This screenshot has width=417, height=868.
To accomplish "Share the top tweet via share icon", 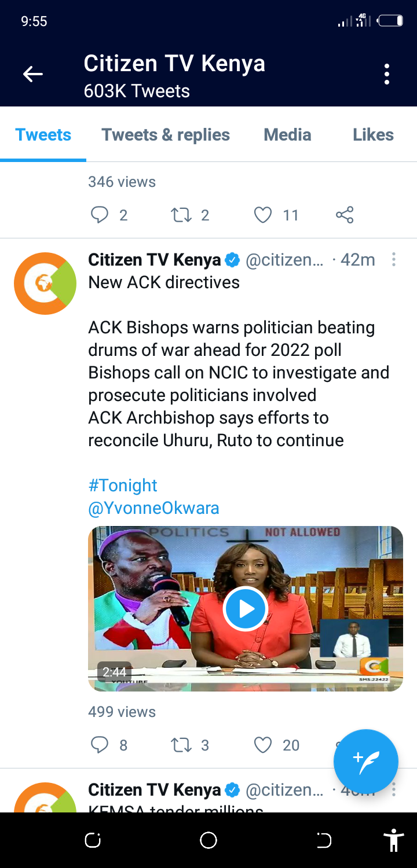I will tap(345, 215).
